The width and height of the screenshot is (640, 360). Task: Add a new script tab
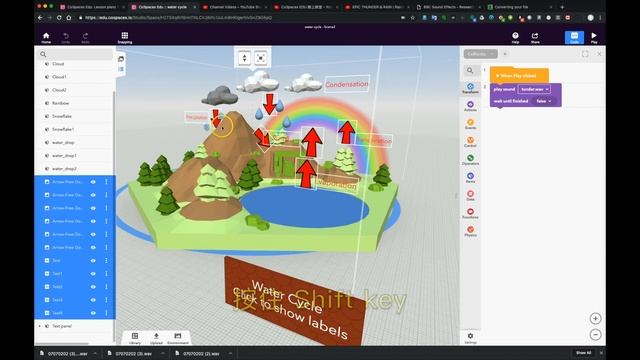pyautogui.click(x=505, y=54)
